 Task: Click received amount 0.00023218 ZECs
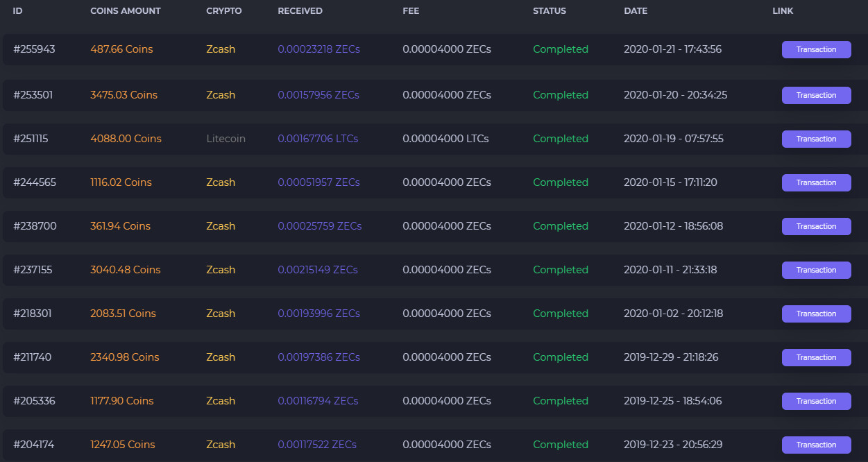pyautogui.click(x=318, y=49)
